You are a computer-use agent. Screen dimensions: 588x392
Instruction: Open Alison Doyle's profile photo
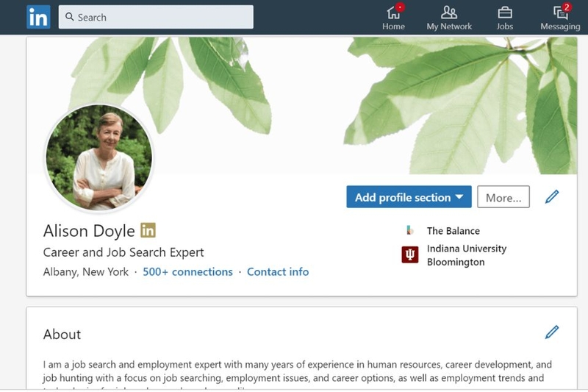(x=99, y=157)
